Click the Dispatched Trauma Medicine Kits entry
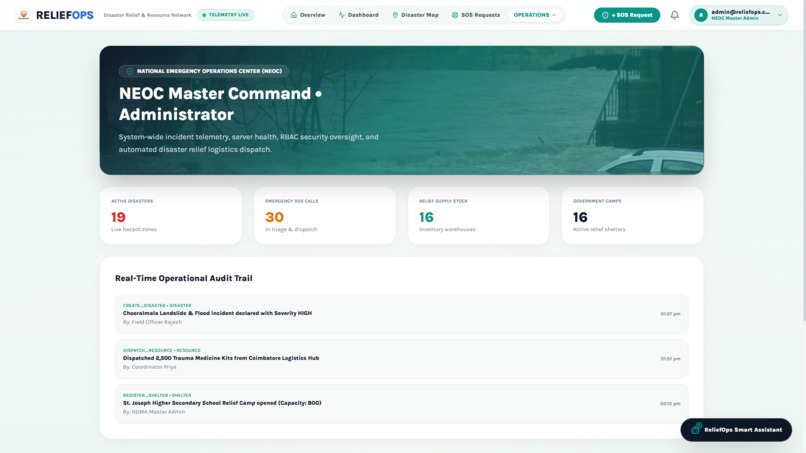This screenshot has width=806, height=453. click(x=401, y=358)
